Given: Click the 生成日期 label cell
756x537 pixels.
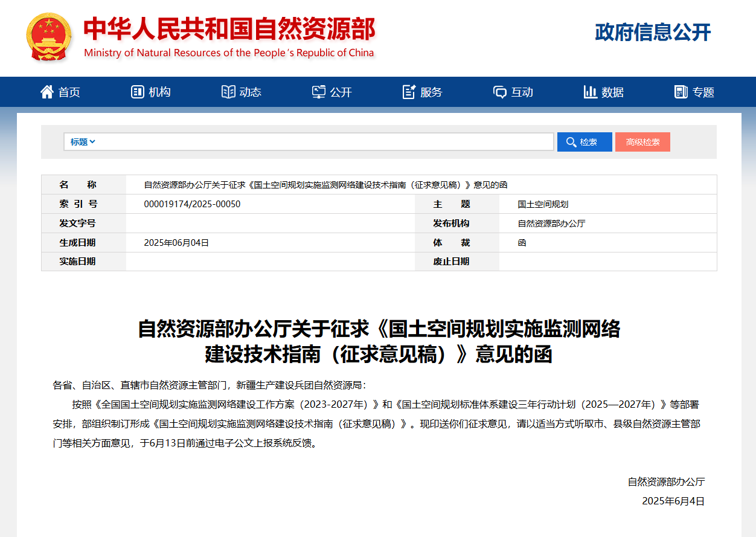Looking at the screenshot, I should [x=84, y=243].
